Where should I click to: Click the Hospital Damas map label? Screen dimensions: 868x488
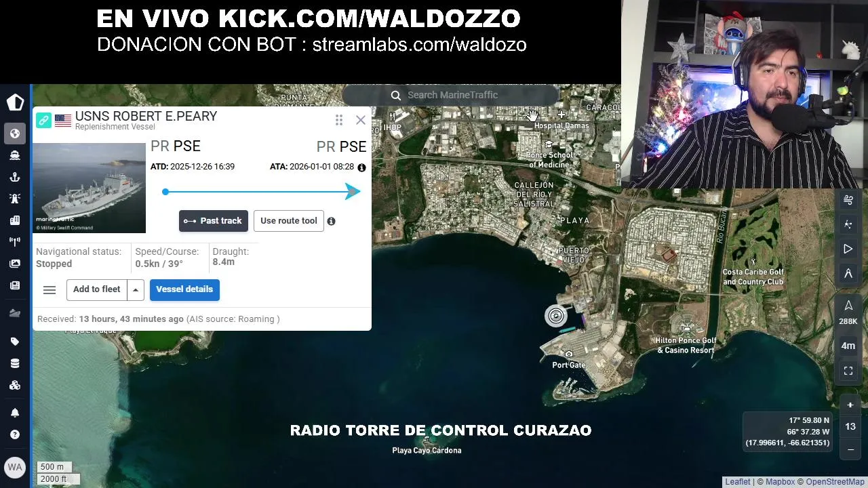pyautogui.click(x=561, y=125)
